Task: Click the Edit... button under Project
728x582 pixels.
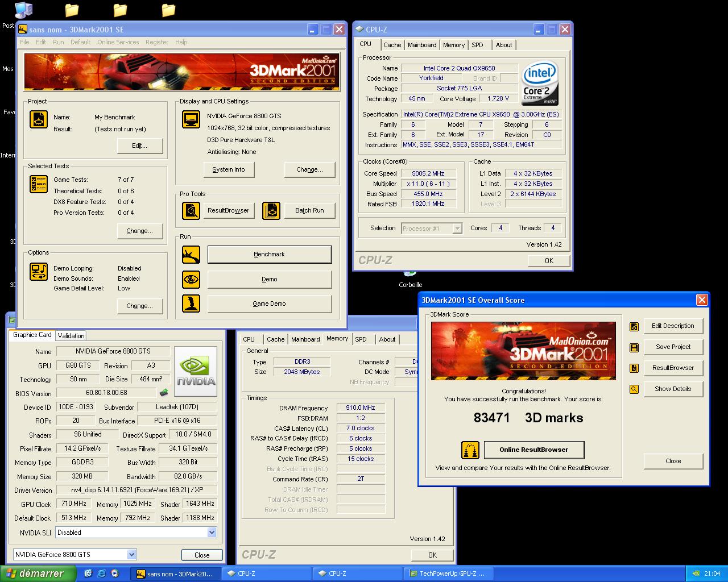Action: tap(140, 146)
